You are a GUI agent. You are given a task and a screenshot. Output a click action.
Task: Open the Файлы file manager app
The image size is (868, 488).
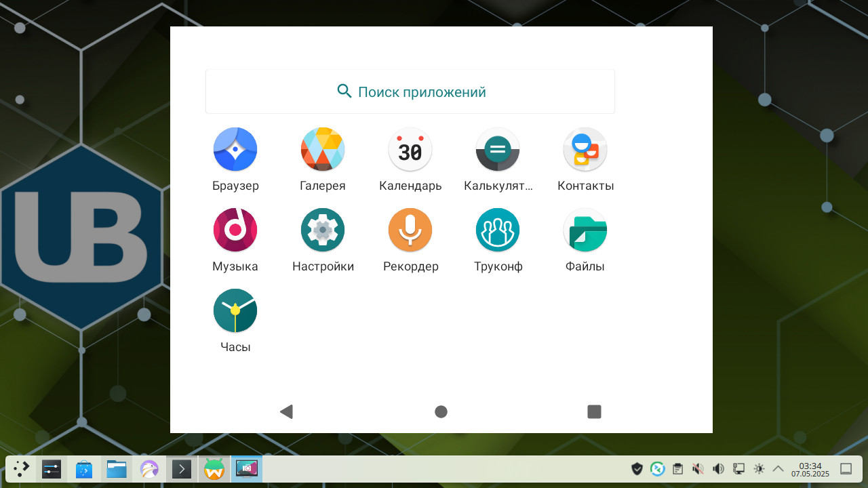click(585, 230)
